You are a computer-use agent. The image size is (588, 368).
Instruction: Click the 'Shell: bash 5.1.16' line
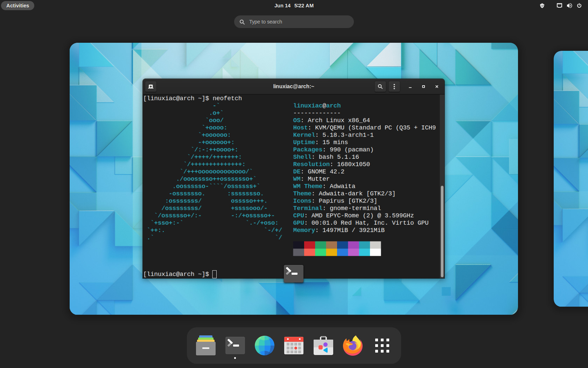326,157
